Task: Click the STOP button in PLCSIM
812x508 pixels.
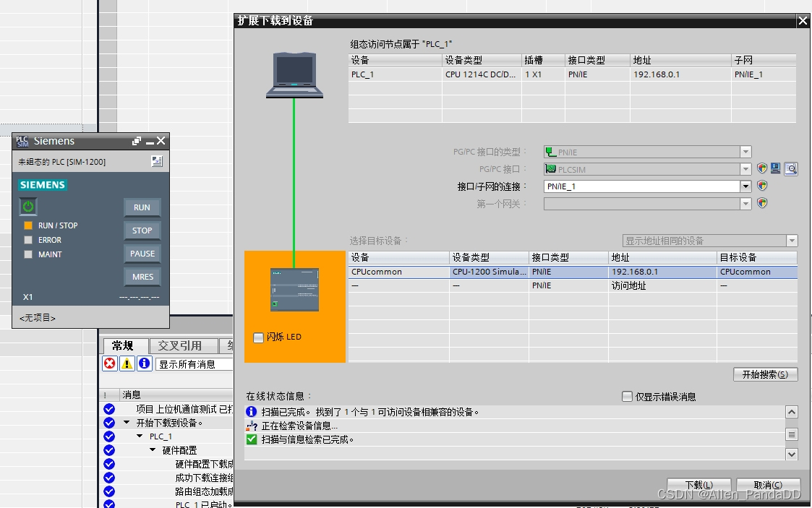Action: pos(142,231)
